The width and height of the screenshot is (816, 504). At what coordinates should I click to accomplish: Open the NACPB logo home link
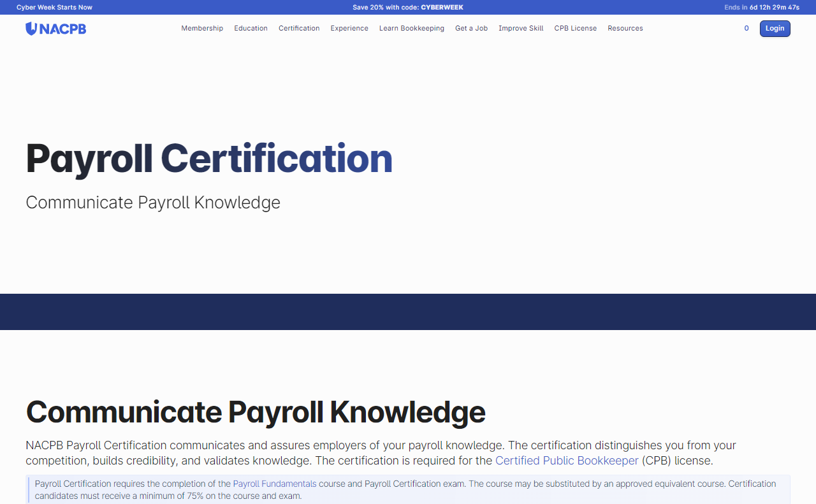(55, 29)
